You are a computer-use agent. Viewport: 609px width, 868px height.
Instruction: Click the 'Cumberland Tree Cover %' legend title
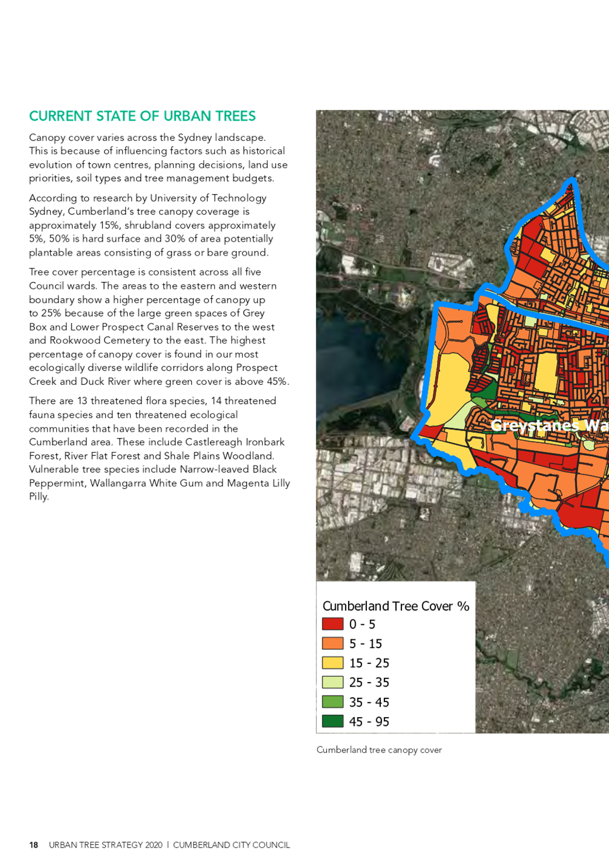[396, 606]
